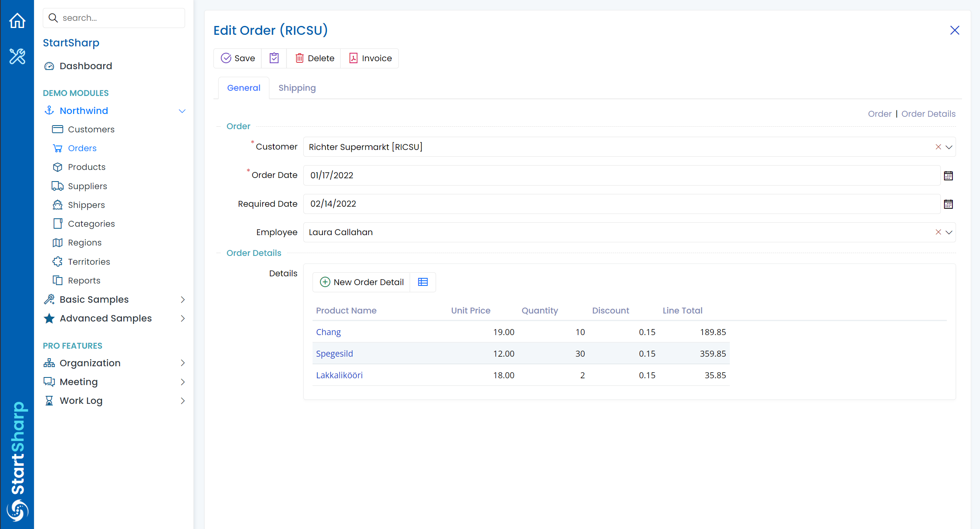980x529 pixels.
Task: Clear the Employee selection with the X
Action: tap(938, 232)
